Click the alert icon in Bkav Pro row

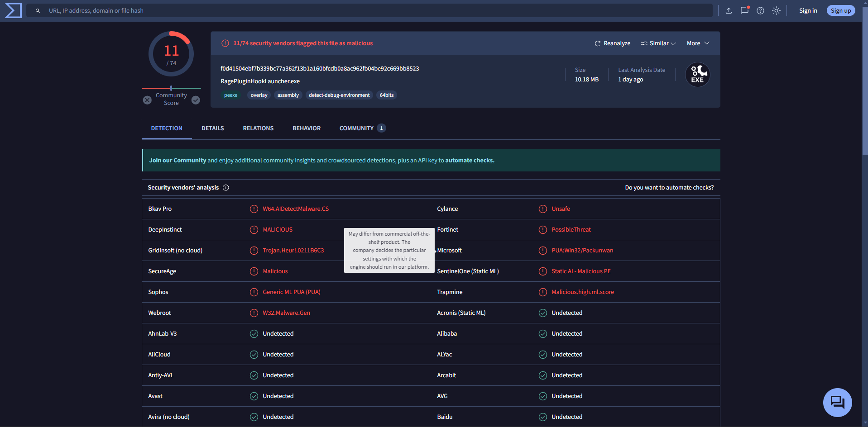pos(254,209)
